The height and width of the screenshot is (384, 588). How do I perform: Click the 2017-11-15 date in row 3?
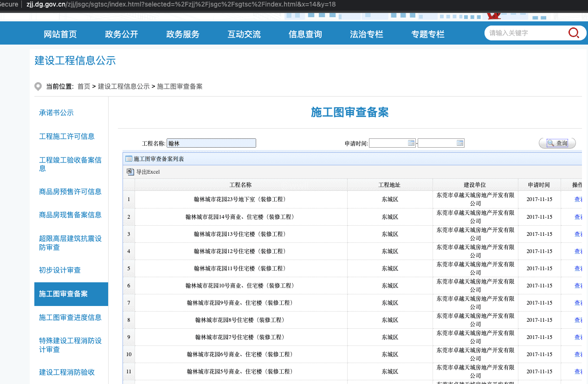click(x=539, y=234)
